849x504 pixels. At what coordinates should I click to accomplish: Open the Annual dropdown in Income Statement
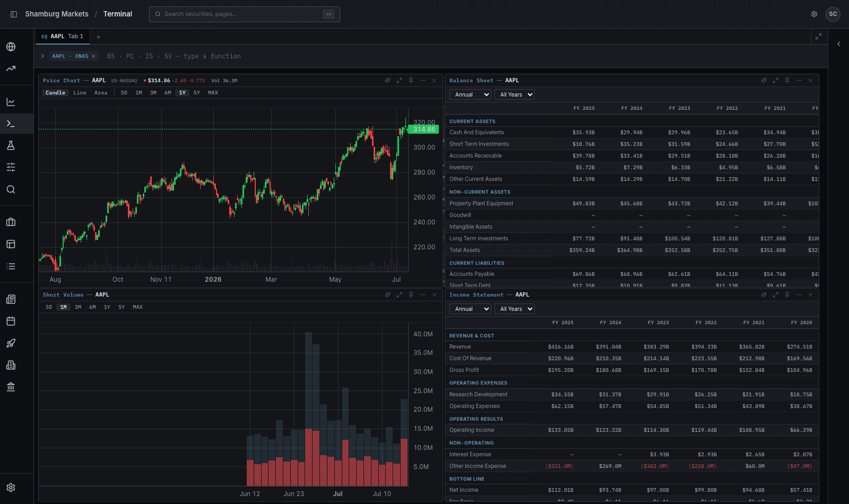coord(470,309)
